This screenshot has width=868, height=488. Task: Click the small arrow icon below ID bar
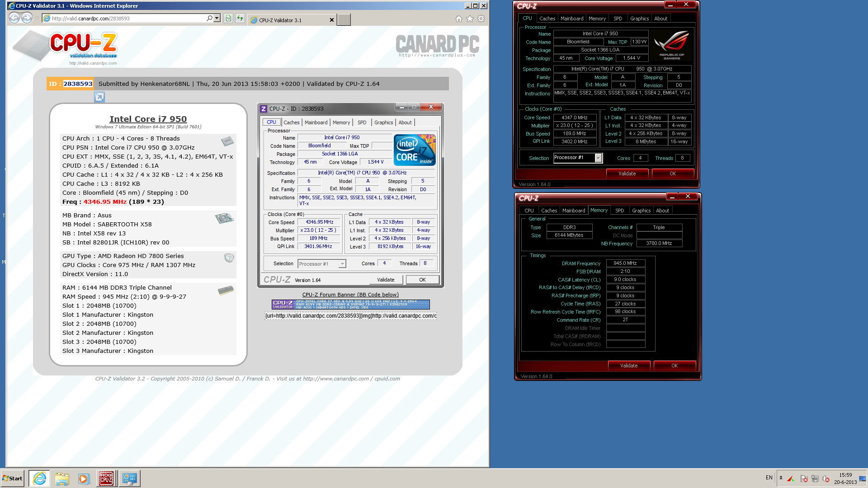pos(99,97)
